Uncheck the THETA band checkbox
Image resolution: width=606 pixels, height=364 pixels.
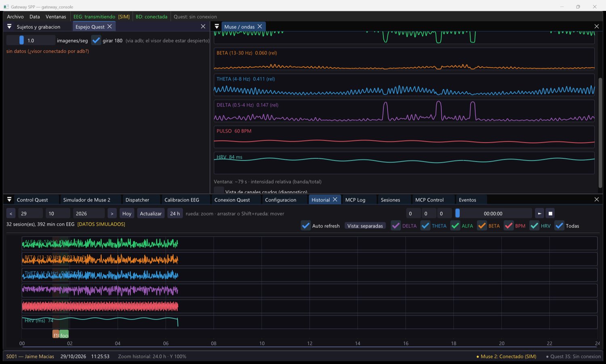tap(425, 226)
